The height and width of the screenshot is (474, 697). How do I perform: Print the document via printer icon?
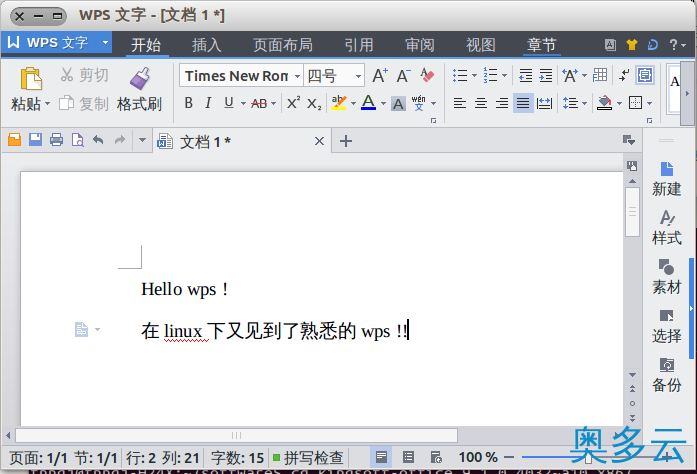point(56,140)
